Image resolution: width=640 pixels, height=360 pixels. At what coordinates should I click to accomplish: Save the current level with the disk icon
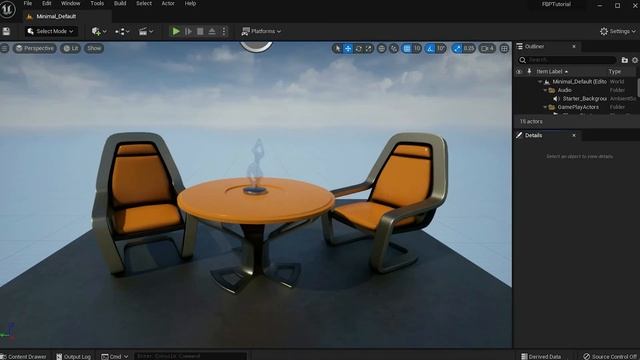6,31
